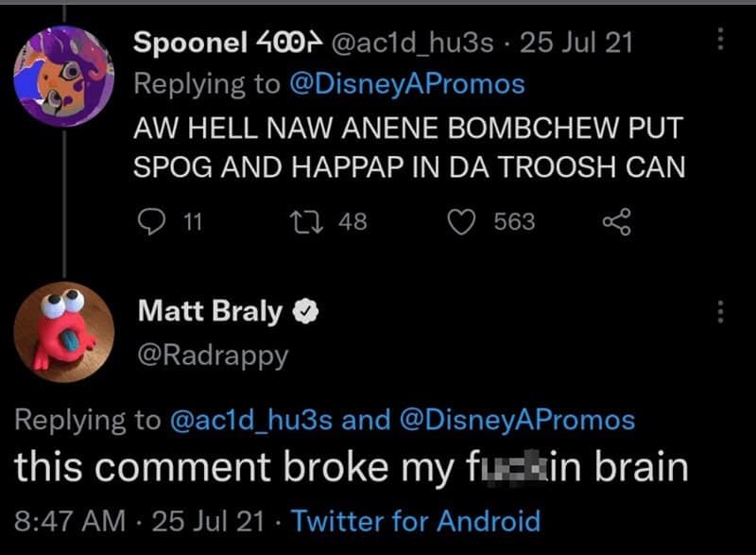Share Spoonel's tweet using the share icon
This screenshot has height=555, width=756.
coord(615,222)
